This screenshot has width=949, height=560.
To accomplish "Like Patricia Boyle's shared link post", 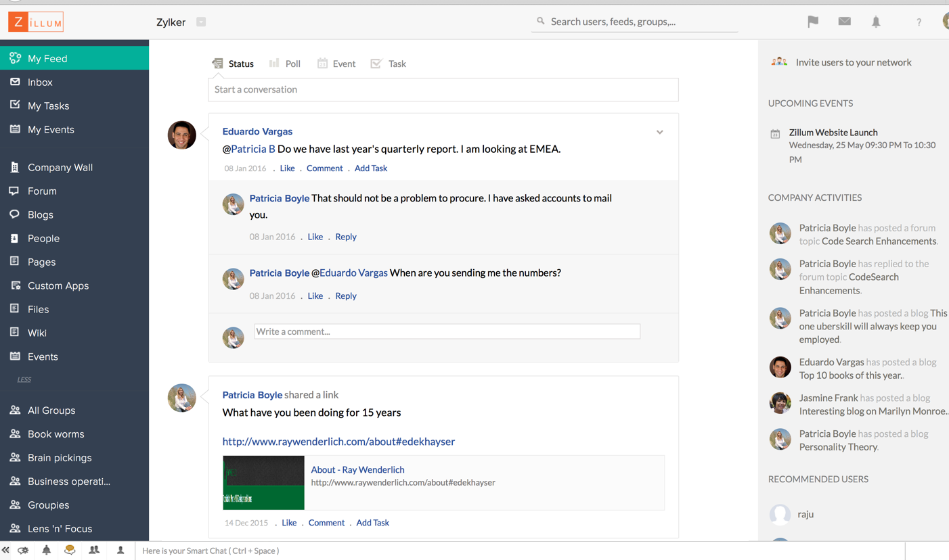I will pyautogui.click(x=289, y=522).
